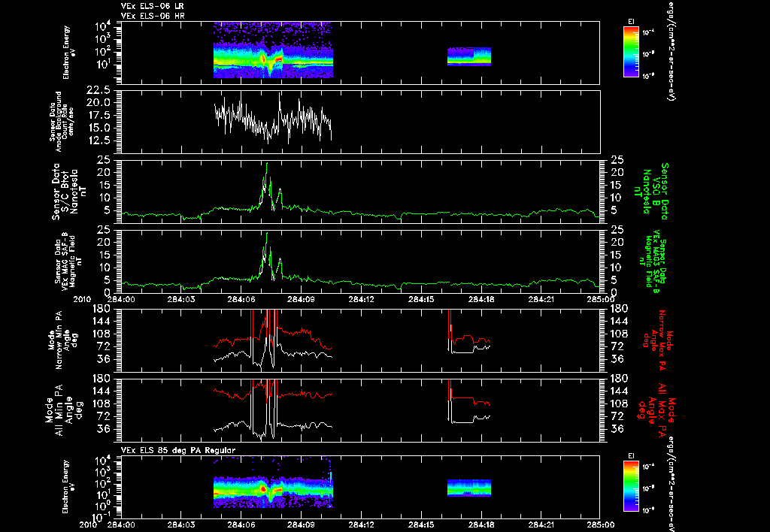Image resolution: width=770 pixels, height=532 pixels.
Task: Click the '20.0' tick on the count rate axis
Action: tap(97, 103)
